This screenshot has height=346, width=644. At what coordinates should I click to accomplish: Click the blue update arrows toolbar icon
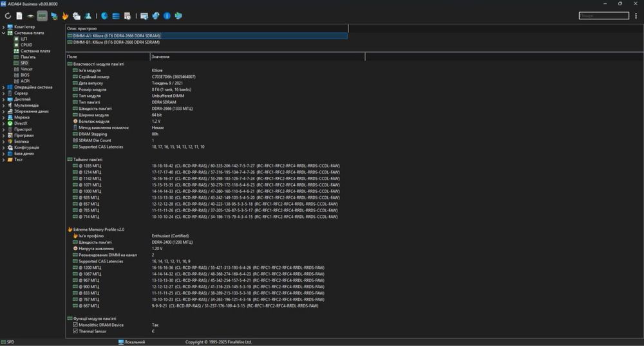(156, 16)
